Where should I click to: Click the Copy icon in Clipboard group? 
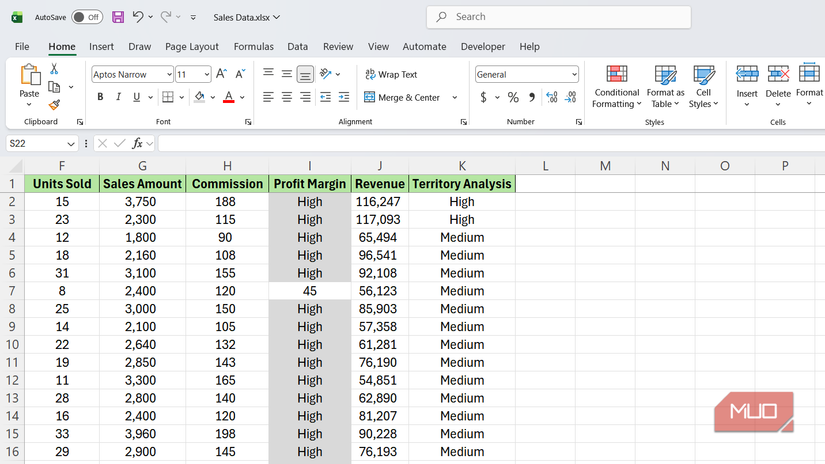pyautogui.click(x=54, y=87)
